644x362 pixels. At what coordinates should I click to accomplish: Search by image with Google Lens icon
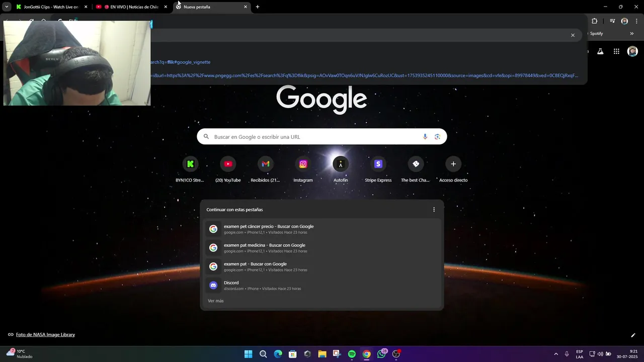pos(437,137)
